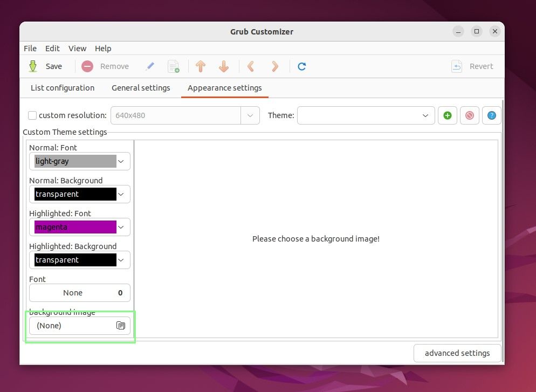Image resolution: width=536 pixels, height=392 pixels.
Task: Move selected entry up with arrow icon
Action: pos(200,66)
